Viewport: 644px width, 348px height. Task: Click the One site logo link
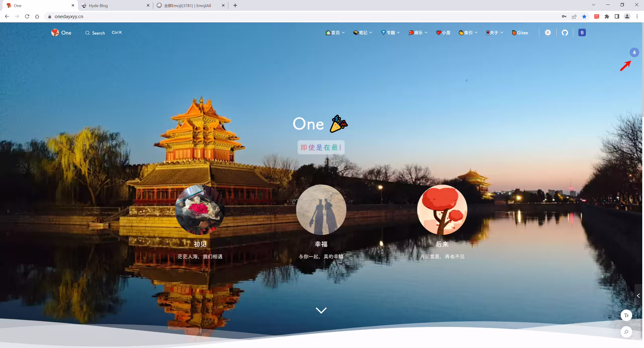coord(61,33)
